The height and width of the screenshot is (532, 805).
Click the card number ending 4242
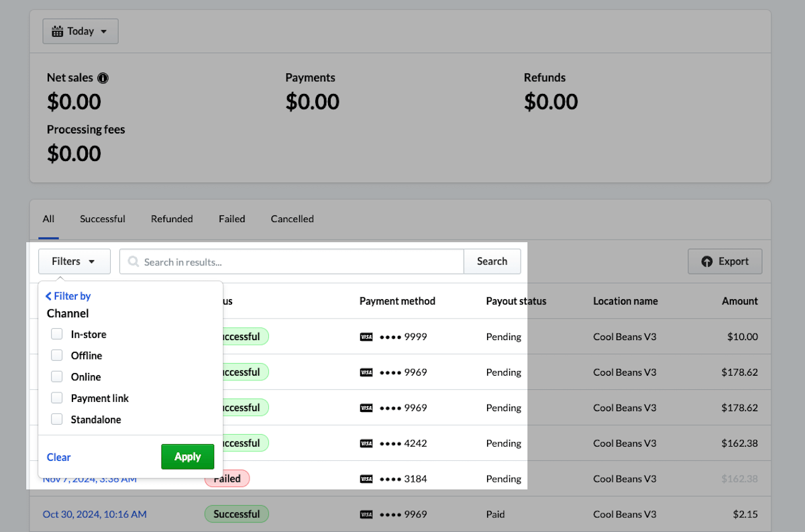tap(403, 443)
